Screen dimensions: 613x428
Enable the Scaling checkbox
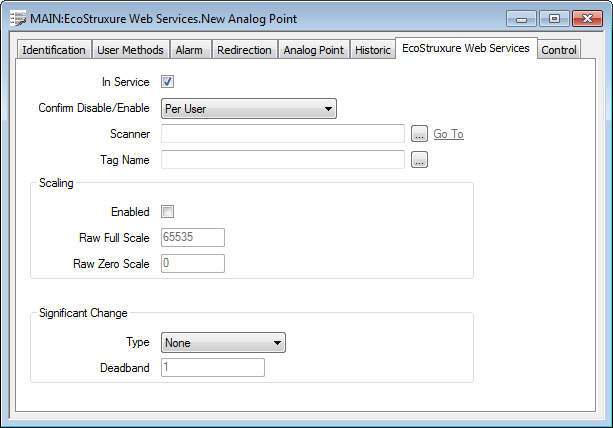click(168, 211)
